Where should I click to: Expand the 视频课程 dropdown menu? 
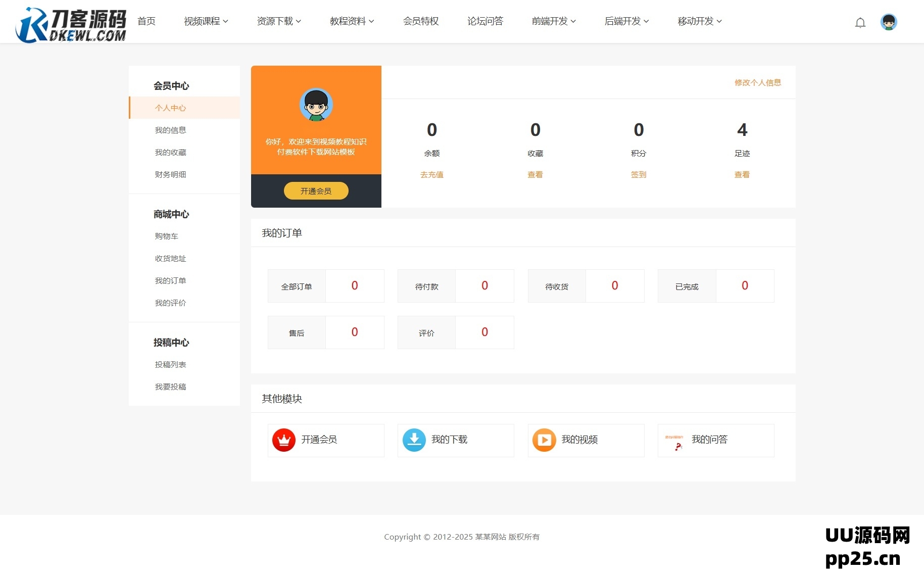point(206,21)
